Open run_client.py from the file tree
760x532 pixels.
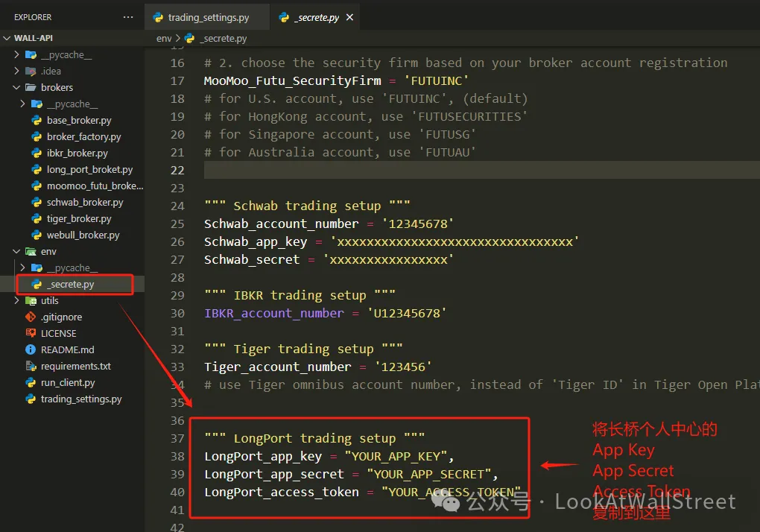click(68, 383)
